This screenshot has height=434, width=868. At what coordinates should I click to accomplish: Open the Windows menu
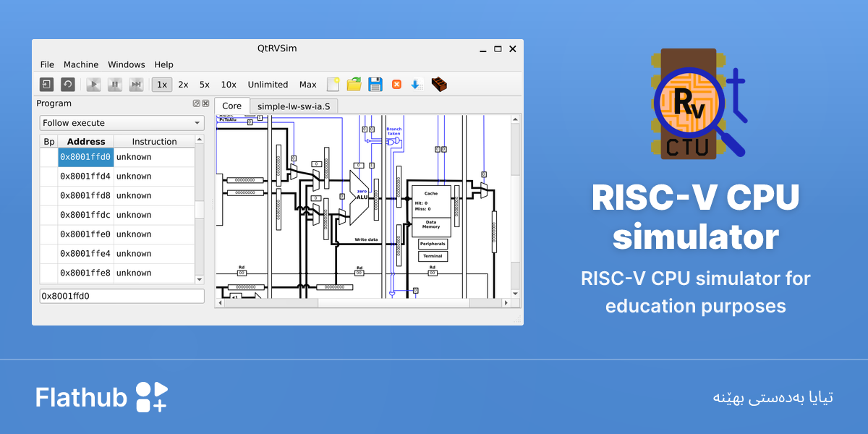tap(127, 64)
